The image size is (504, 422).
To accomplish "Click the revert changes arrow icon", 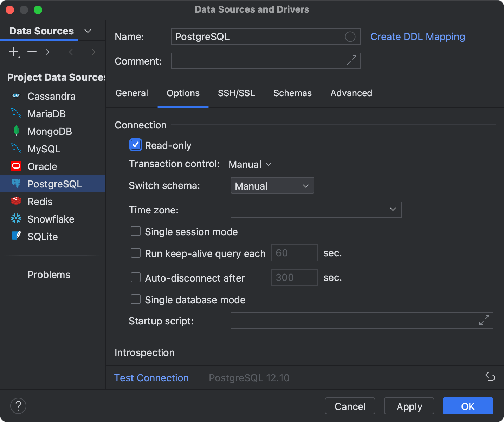I will pos(490,376).
